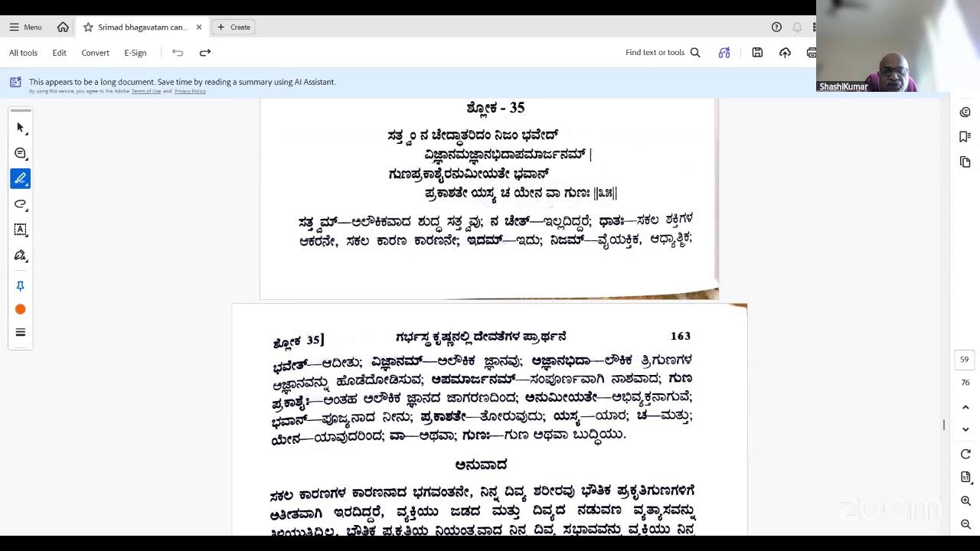Image resolution: width=980 pixels, height=551 pixels.
Task: Open the Convert menu item
Action: click(95, 53)
